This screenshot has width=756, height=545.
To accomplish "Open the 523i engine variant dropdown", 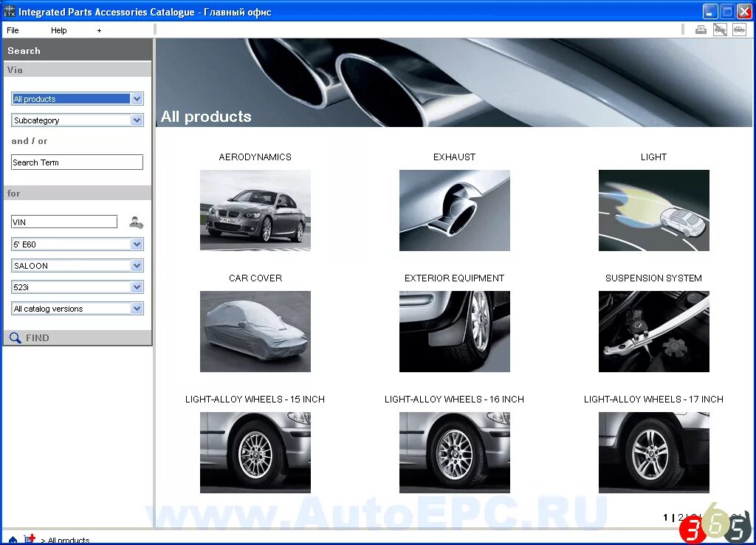I will tap(77, 287).
